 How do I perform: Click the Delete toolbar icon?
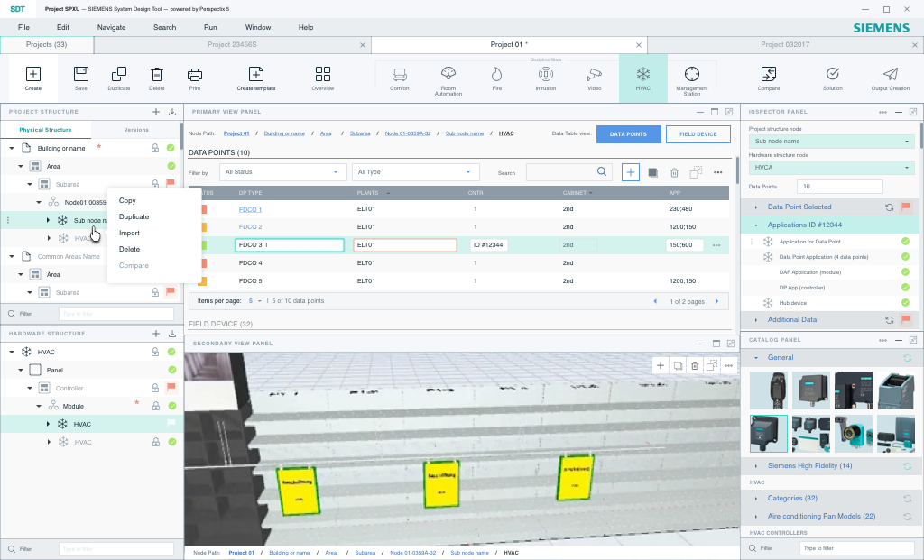tap(157, 74)
